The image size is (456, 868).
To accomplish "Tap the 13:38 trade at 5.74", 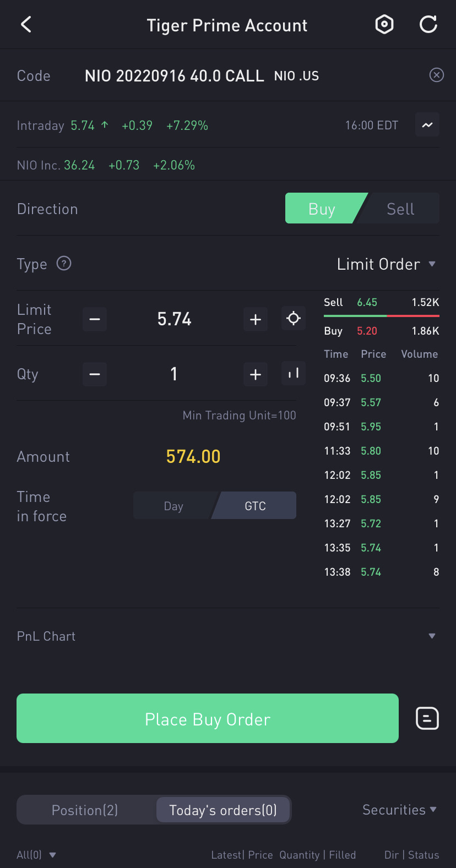I will tap(382, 572).
